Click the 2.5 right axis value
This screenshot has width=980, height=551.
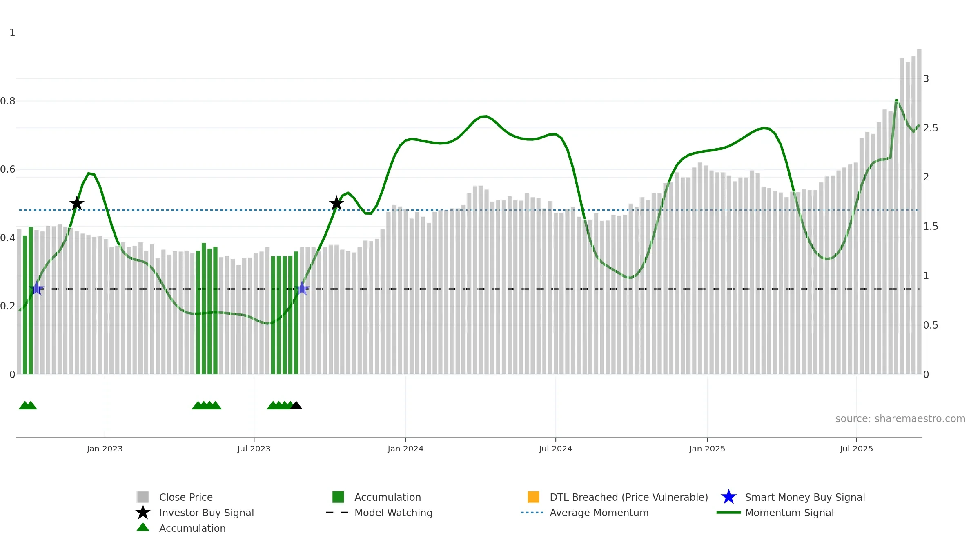pyautogui.click(x=931, y=128)
